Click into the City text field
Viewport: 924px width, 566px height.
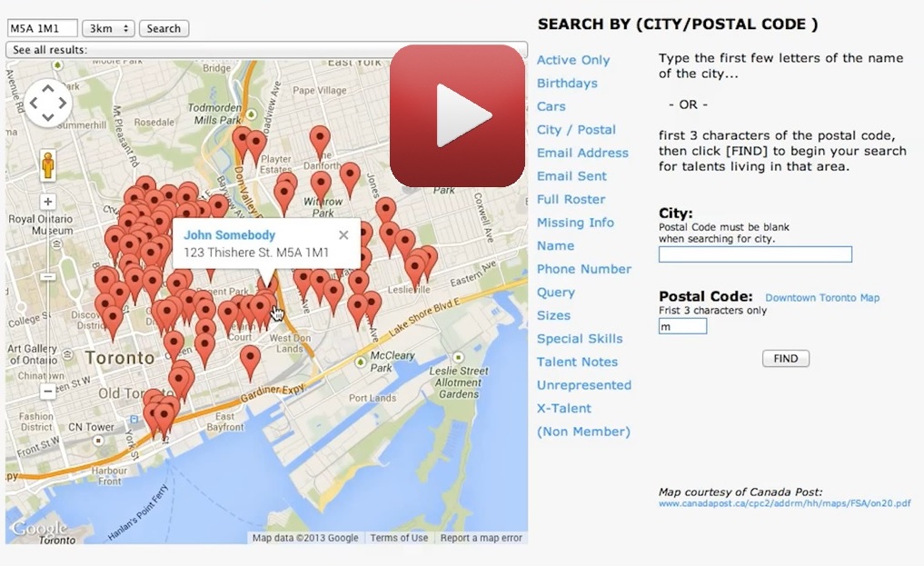755,254
